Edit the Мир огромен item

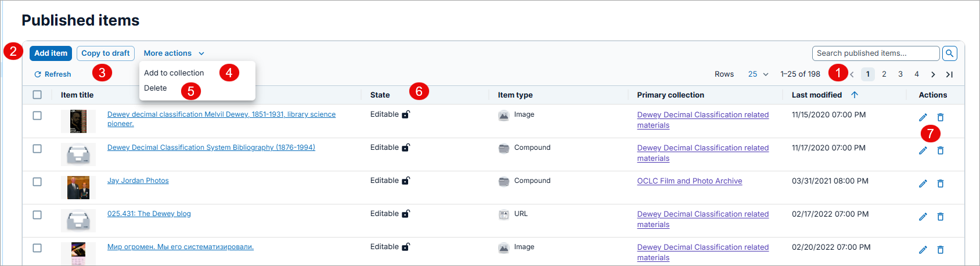point(923,250)
